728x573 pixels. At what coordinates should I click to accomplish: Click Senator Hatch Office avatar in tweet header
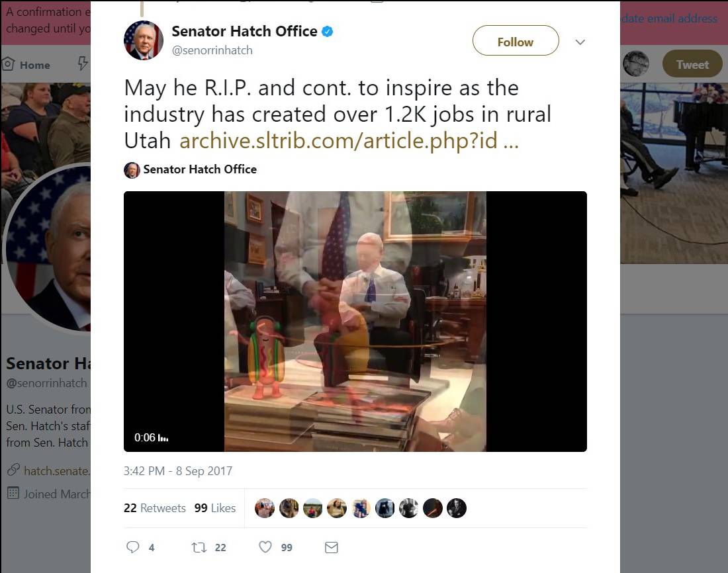(143, 40)
